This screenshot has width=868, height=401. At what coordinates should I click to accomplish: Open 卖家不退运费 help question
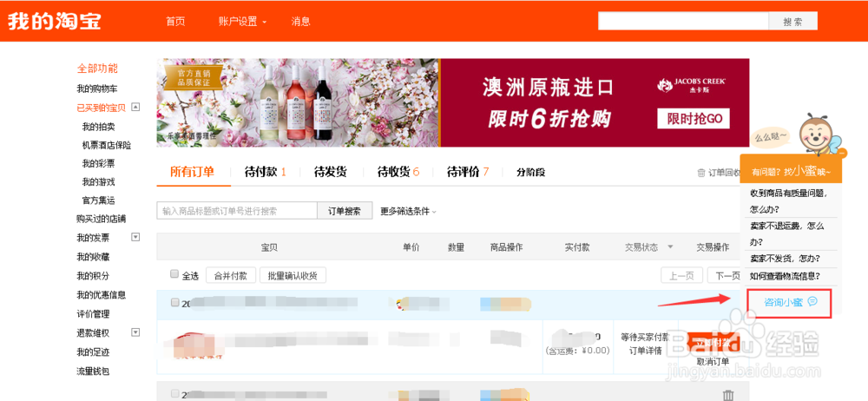tap(787, 233)
